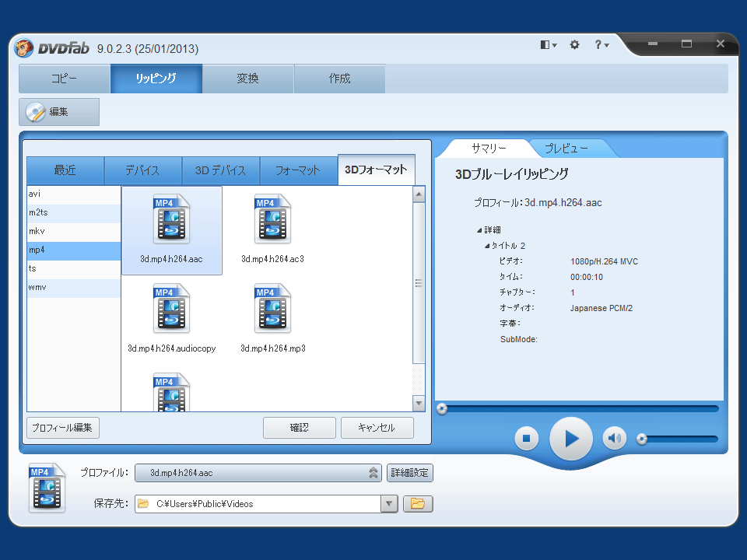This screenshot has width=747, height=560.
Task: Click the 1080p/H.264 MVC video value
Action: 604,261
